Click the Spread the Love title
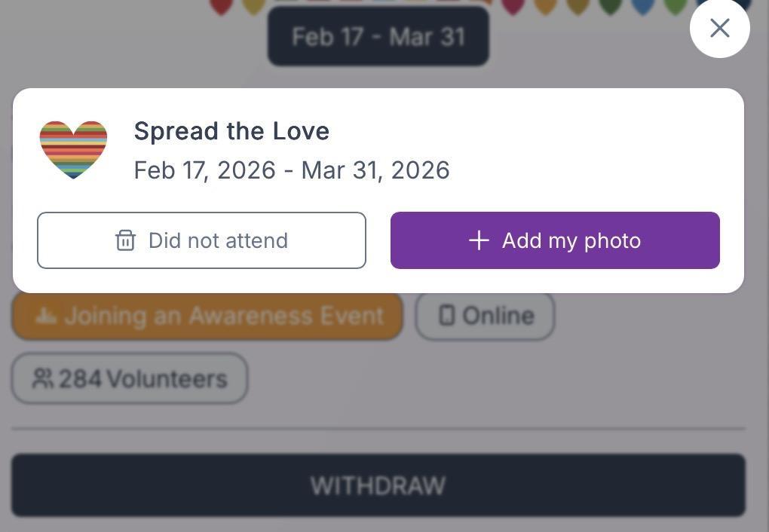Image resolution: width=769 pixels, height=532 pixels. point(231,131)
